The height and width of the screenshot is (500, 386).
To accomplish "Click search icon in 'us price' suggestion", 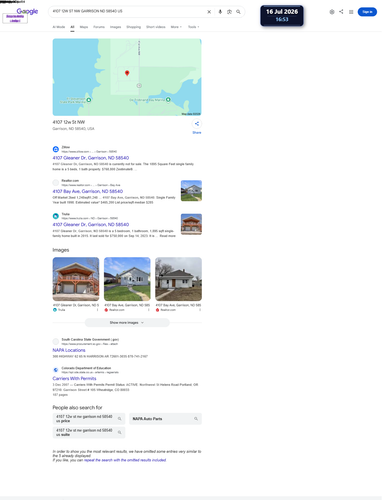I will click(x=120, y=419).
